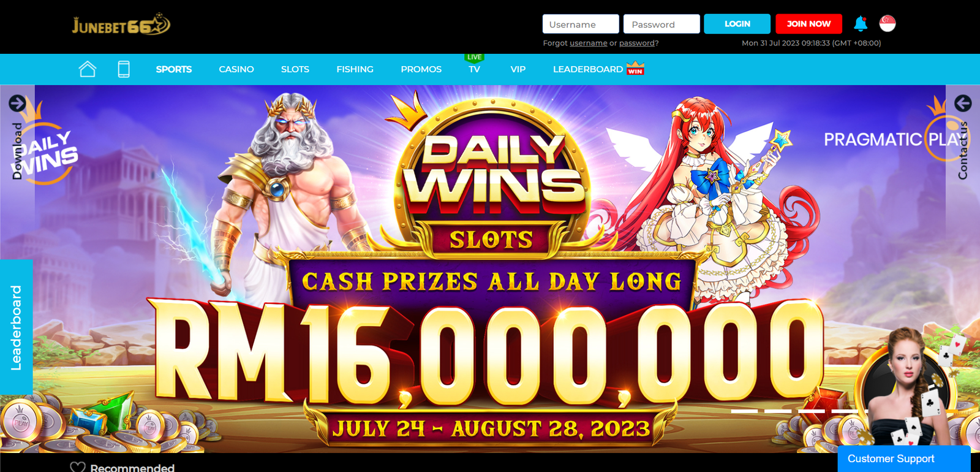The width and height of the screenshot is (980, 472).
Task: Click the forgot username link
Action: [x=589, y=43]
